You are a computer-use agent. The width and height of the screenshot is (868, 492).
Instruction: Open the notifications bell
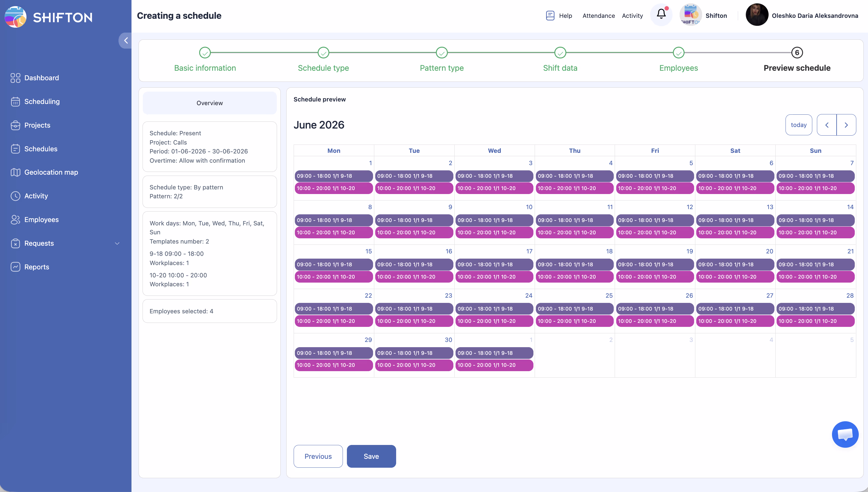661,14
